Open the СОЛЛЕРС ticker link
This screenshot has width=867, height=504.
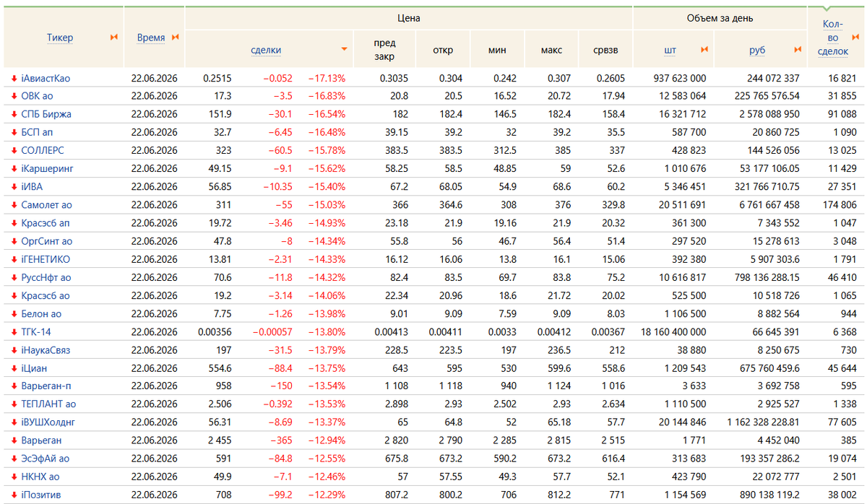coord(42,150)
